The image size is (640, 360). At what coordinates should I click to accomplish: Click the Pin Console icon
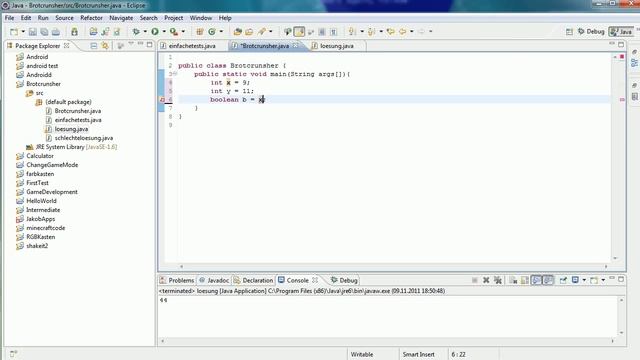(x=563, y=280)
